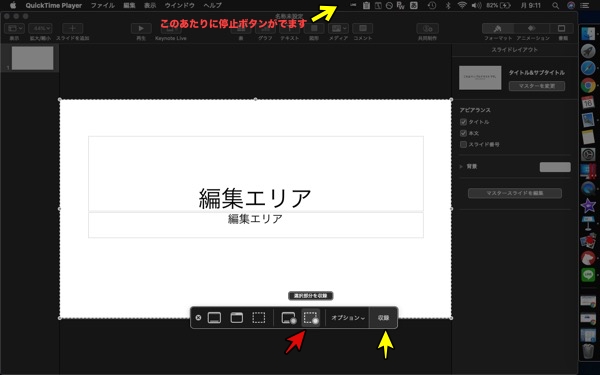
Task: Open the Notification Center icon
Action: (584, 5)
